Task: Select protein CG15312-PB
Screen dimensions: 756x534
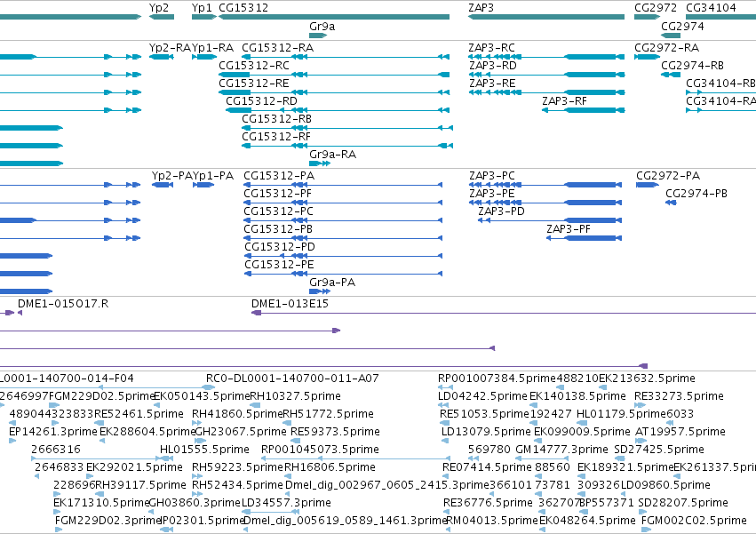Action: pos(278,229)
